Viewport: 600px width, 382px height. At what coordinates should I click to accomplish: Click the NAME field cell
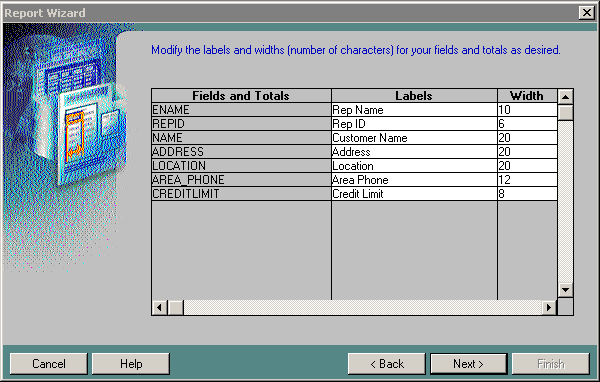coord(241,138)
